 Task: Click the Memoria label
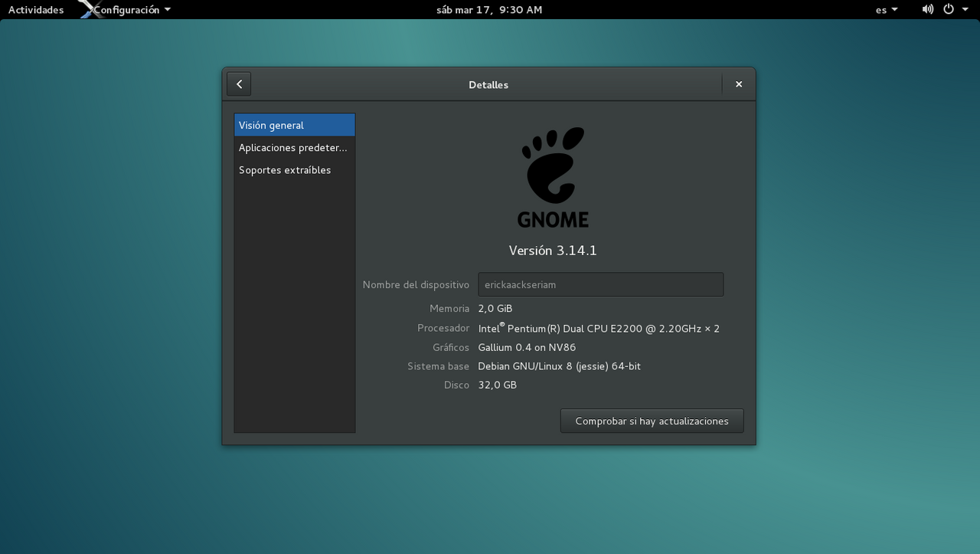449,308
